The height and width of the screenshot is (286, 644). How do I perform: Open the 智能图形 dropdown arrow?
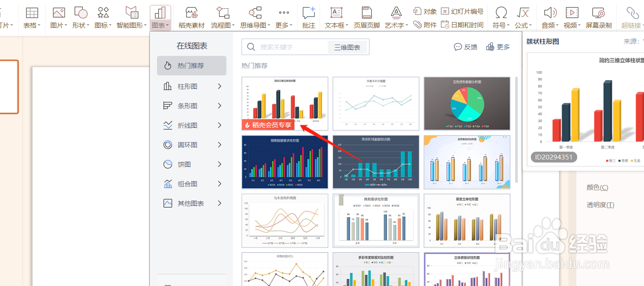click(x=145, y=26)
